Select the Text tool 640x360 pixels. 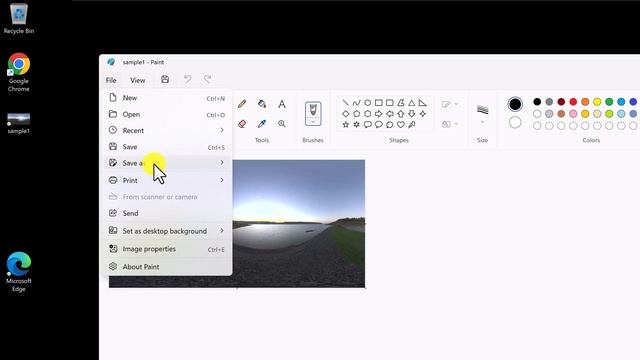(282, 104)
